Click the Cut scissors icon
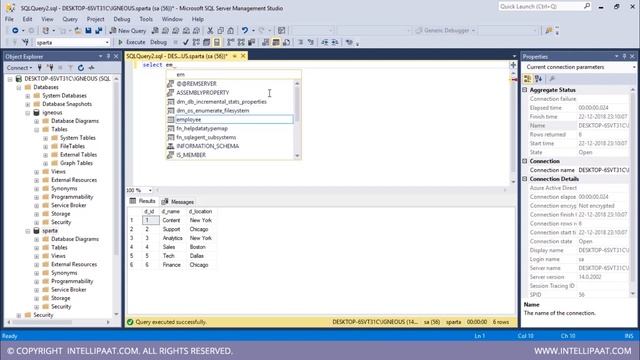 [210, 31]
